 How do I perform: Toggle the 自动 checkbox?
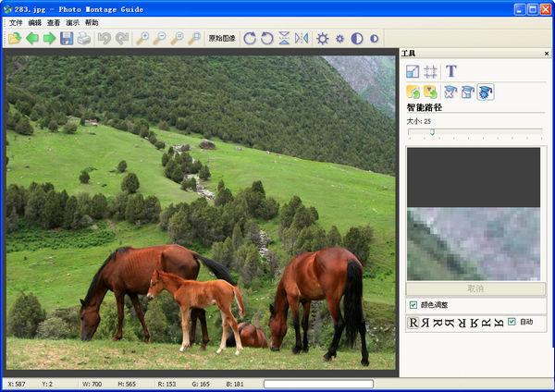point(512,321)
